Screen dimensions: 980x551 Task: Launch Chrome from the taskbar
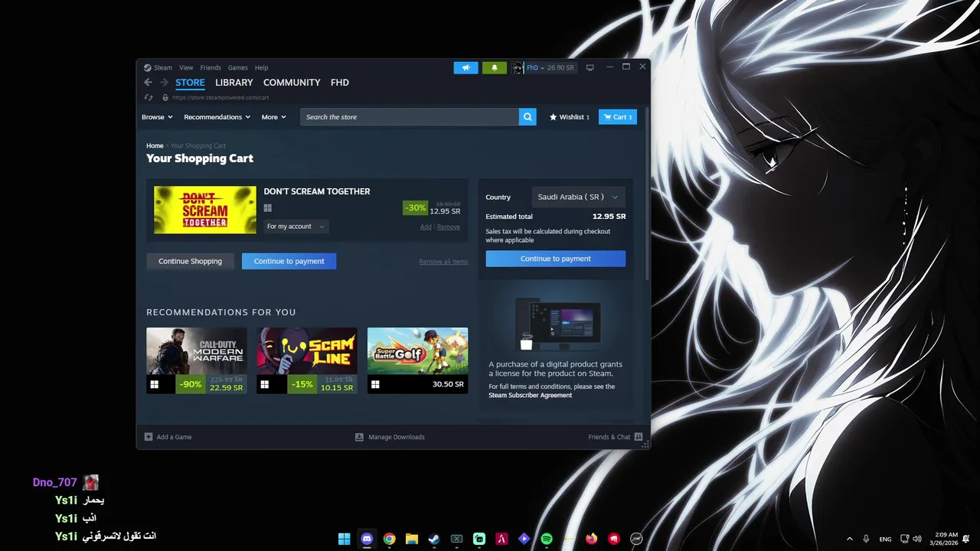[389, 539]
